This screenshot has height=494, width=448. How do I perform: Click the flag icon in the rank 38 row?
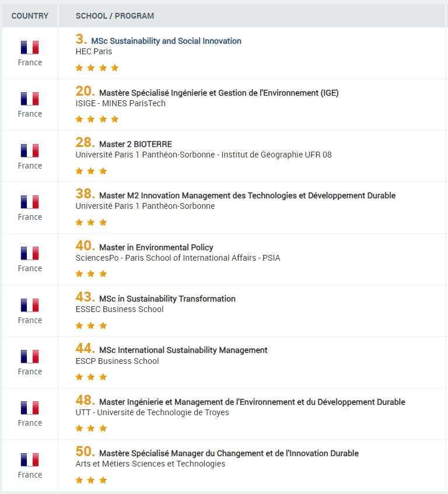(30, 202)
